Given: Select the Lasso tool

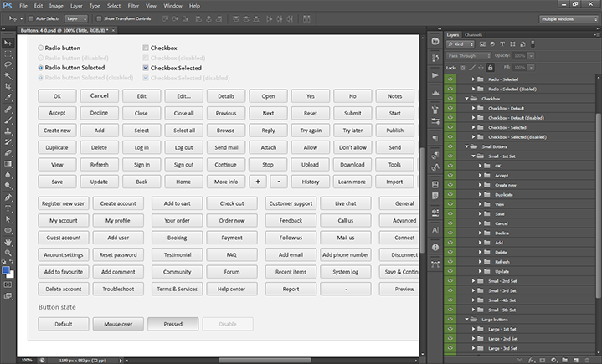Looking at the screenshot, I should pos(8,64).
